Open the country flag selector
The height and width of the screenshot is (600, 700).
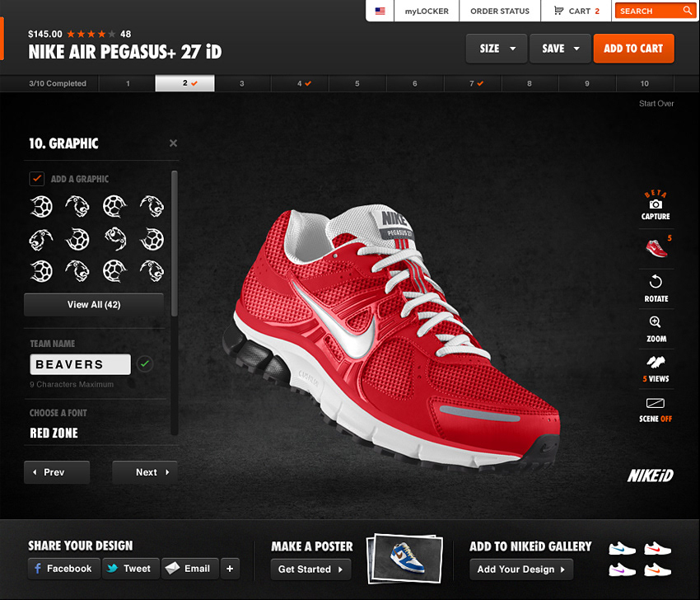[x=380, y=12]
